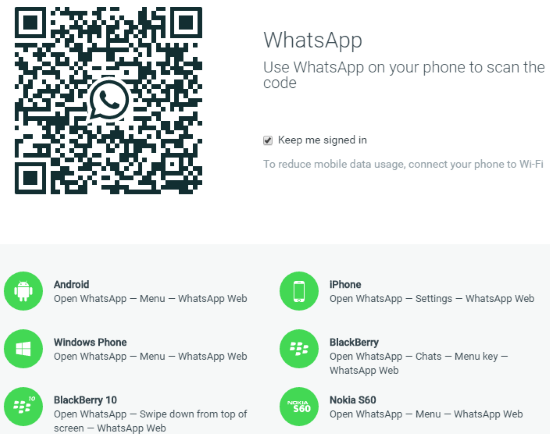This screenshot has height=434, width=550.
Task: Click the Windows Phone heading
Action: pos(90,342)
